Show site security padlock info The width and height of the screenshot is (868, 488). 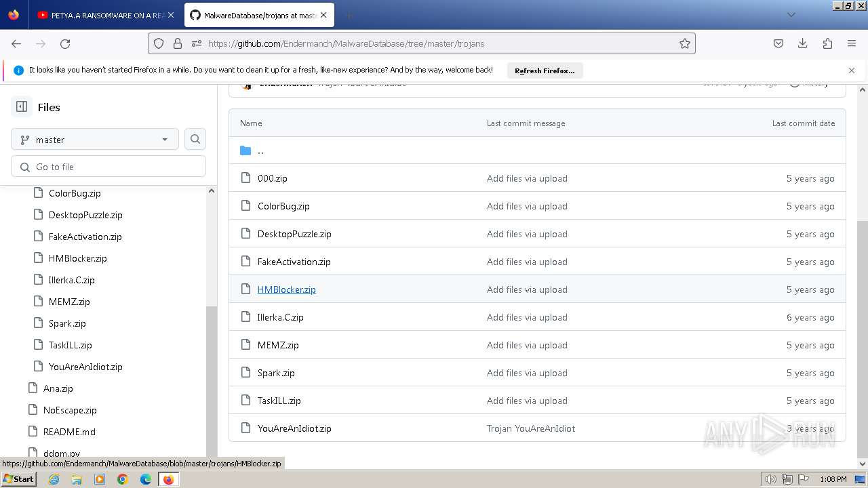click(x=178, y=43)
